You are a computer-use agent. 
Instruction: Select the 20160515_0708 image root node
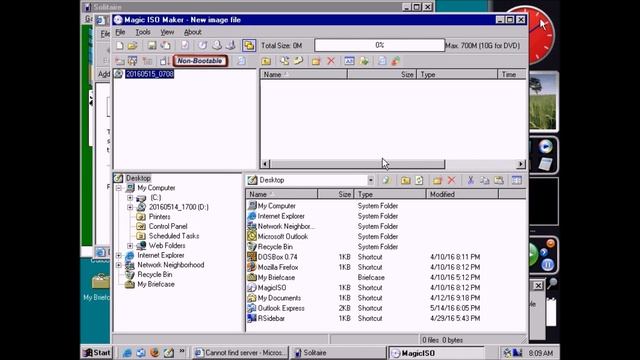(x=149, y=74)
